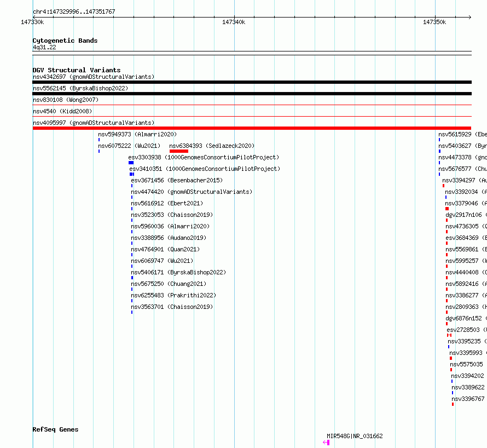Select nsv4736305 variant label
The image size is (487, 448).
coord(466,226)
